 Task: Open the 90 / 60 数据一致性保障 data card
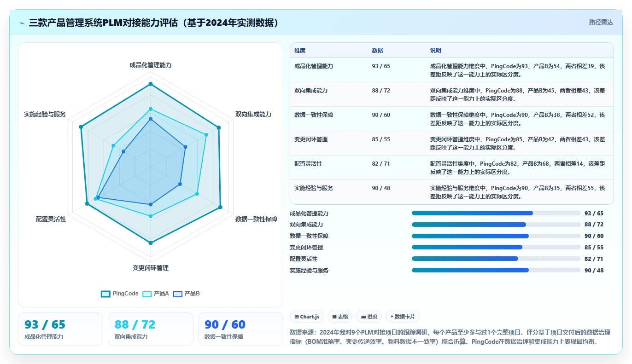[240, 329]
